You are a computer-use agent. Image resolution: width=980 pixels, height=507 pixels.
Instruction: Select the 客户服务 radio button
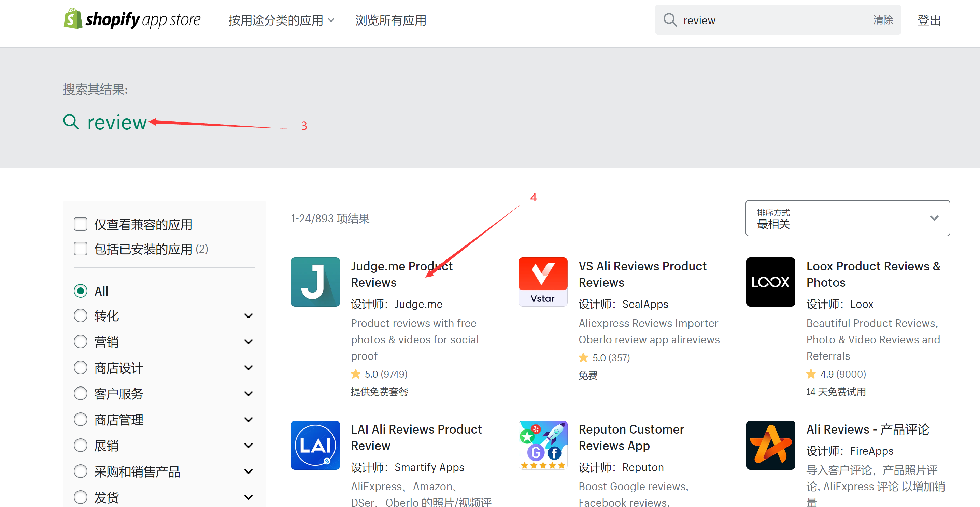click(x=80, y=393)
